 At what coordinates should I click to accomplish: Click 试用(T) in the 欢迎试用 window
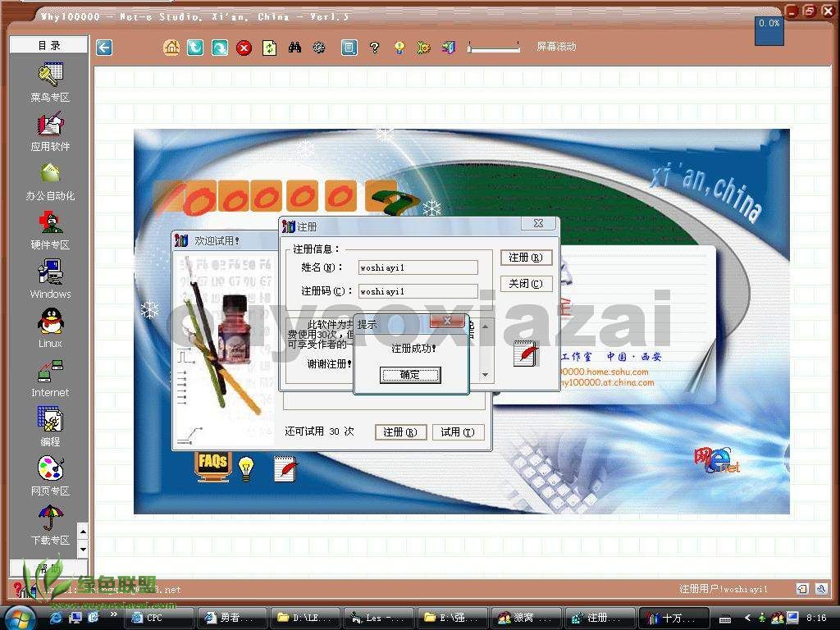(457, 432)
